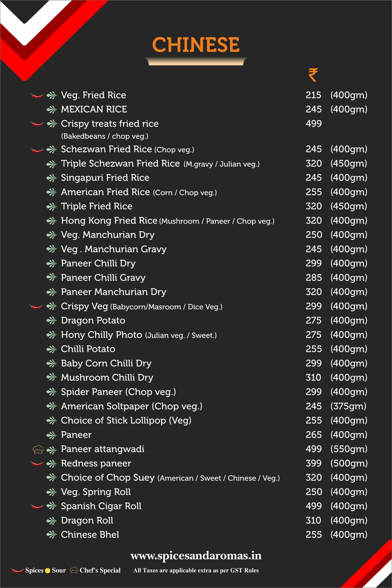This screenshot has width=392, height=588.
Task: Select the Veg. Manchurian Gravy item
Action: (114, 249)
